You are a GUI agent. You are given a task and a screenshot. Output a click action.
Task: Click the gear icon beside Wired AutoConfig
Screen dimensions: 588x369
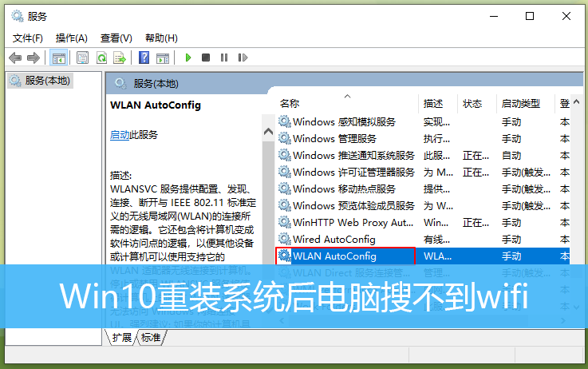click(x=285, y=239)
